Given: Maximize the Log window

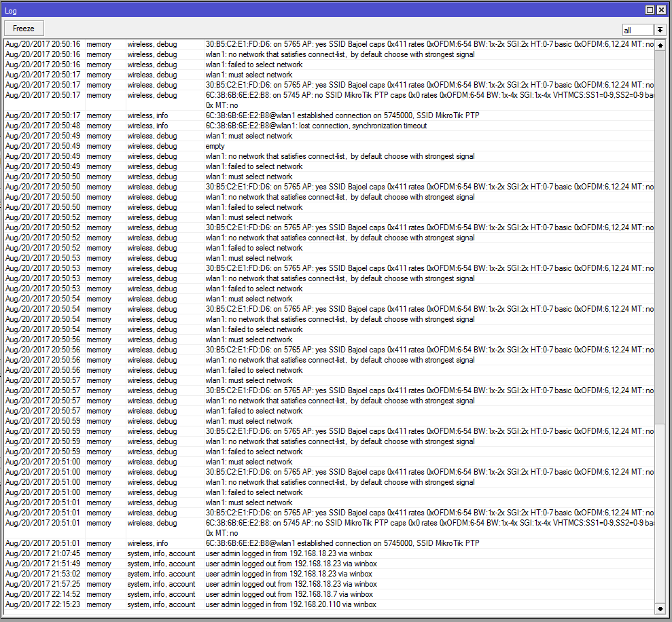Looking at the screenshot, I should point(650,10).
